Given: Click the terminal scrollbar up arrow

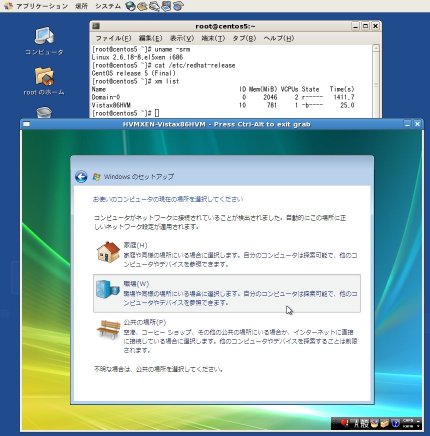Looking at the screenshot, I should click(x=376, y=48).
